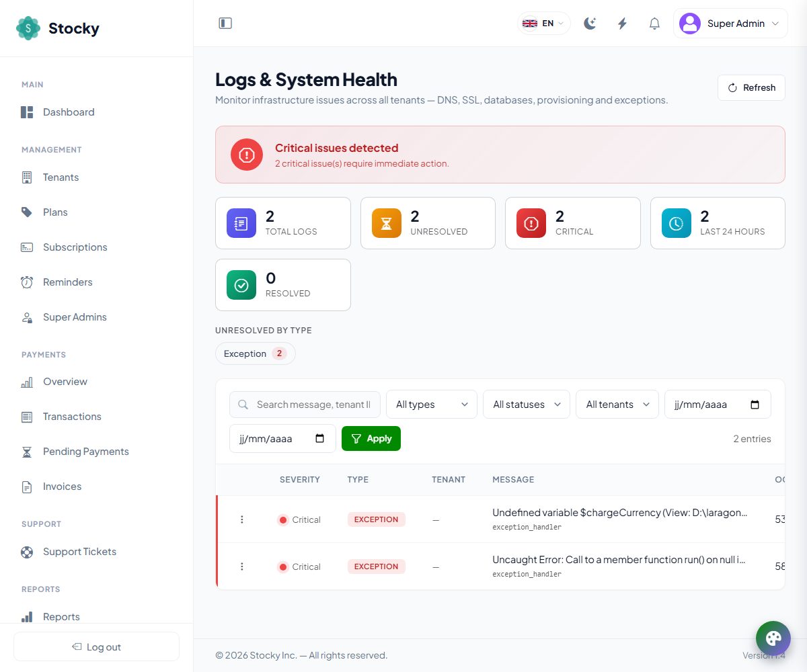
Task: Open notifications bell icon
Action: coord(654,24)
